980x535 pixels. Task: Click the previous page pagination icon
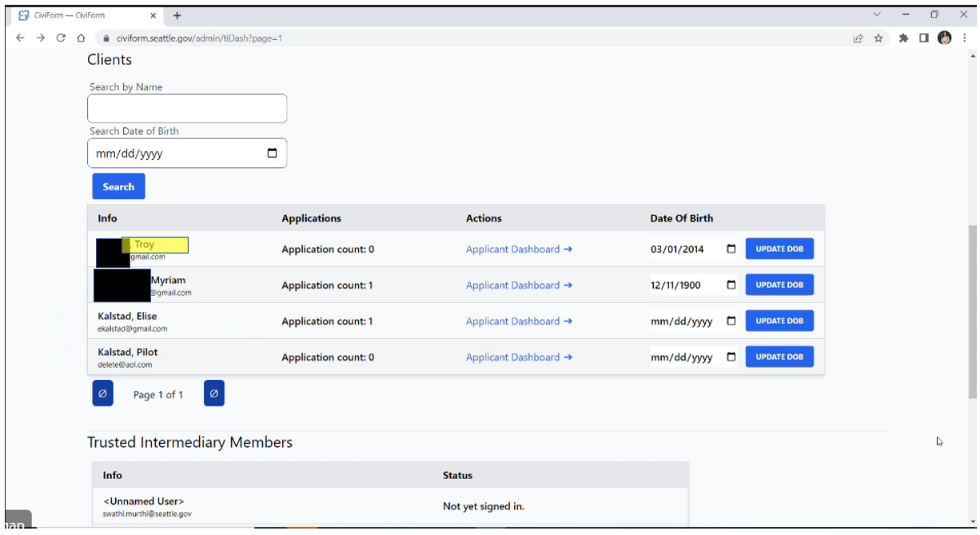pyautogui.click(x=102, y=393)
